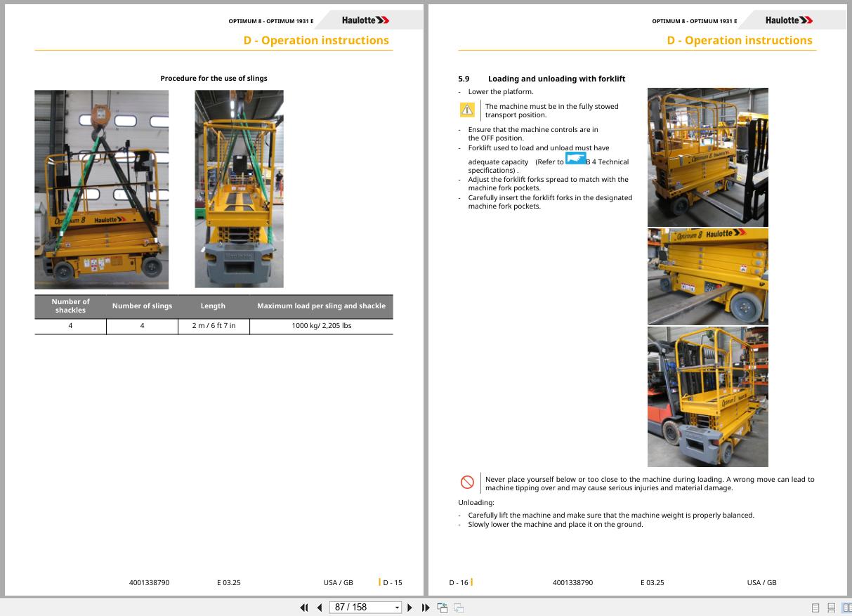The width and height of the screenshot is (852, 616).
Task: Click 'Slowly lower the machine' instruction line
Action: [556, 524]
